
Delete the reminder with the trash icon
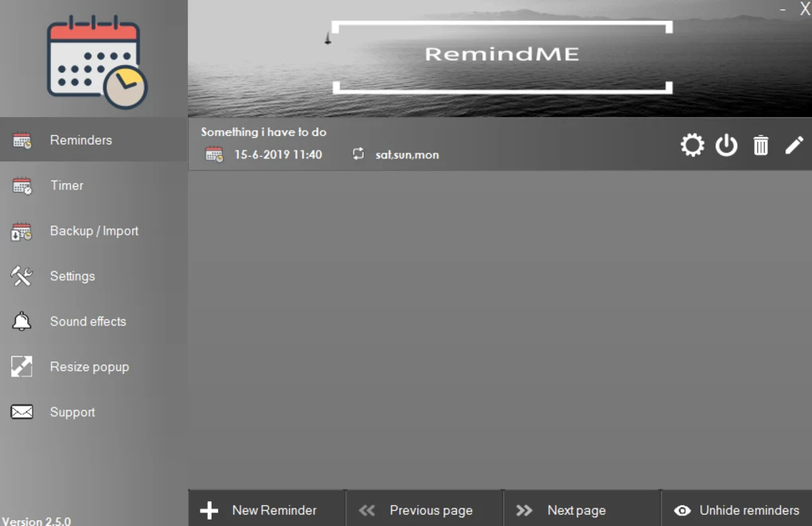760,144
